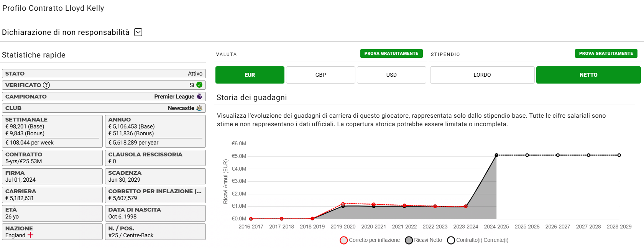Image resolution: width=644 pixels, height=248 pixels.
Task: Switch currency to GBP
Action: tap(320, 75)
